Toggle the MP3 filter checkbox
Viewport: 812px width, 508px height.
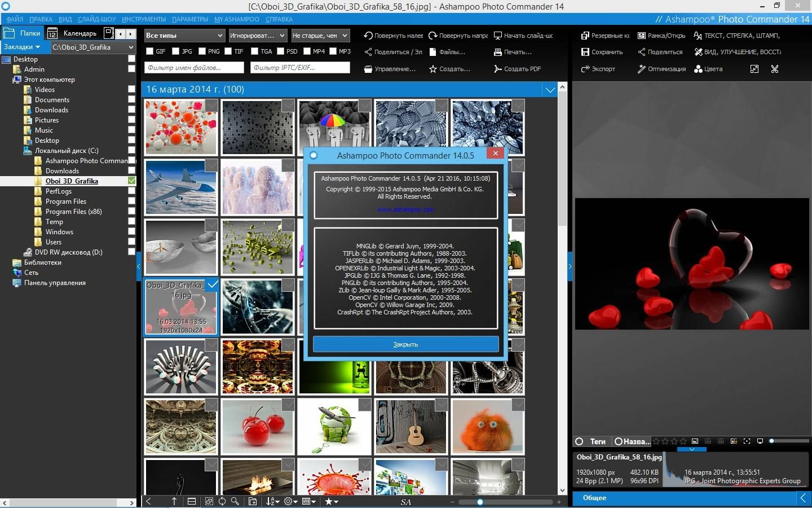(333, 51)
